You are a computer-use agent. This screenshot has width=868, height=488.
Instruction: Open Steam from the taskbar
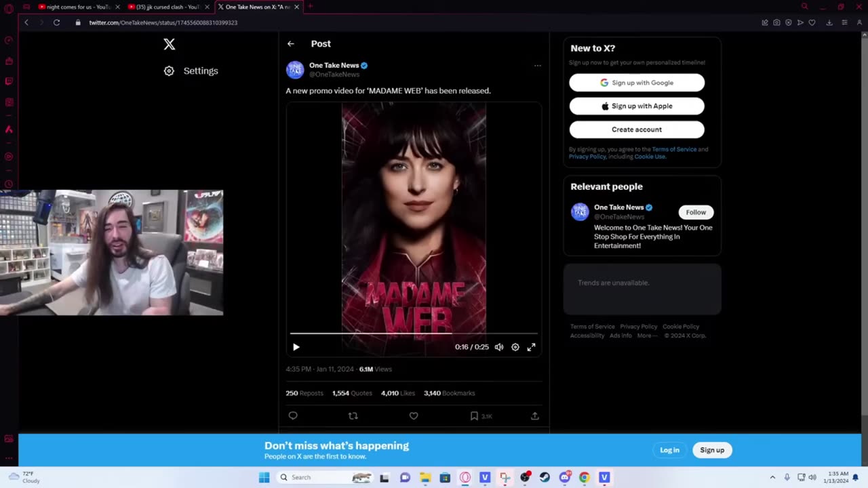coord(545,477)
